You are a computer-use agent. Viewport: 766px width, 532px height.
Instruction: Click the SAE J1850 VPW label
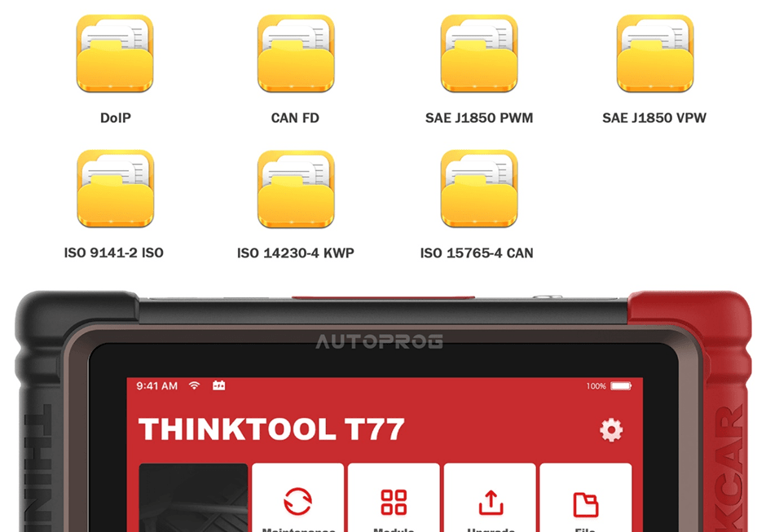(x=654, y=118)
